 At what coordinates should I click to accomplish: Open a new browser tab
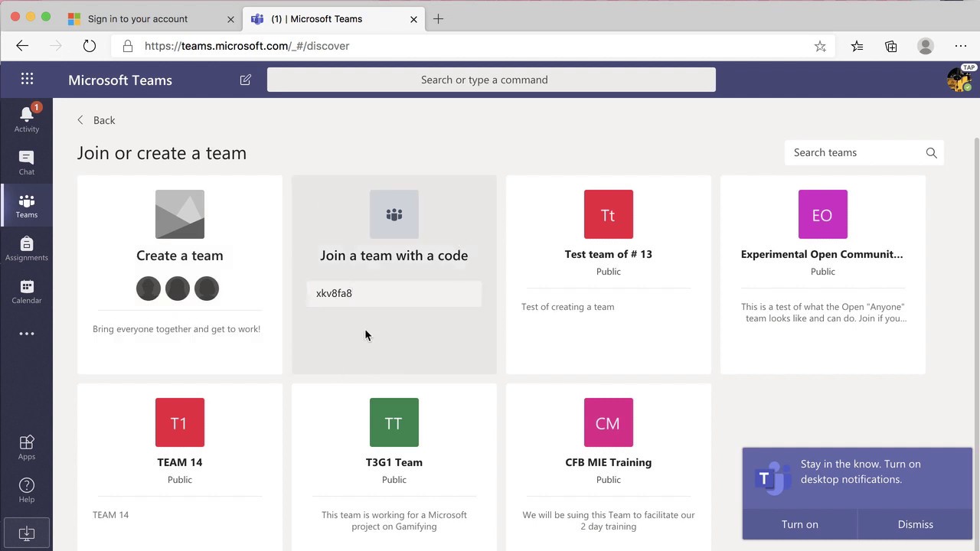point(438,19)
